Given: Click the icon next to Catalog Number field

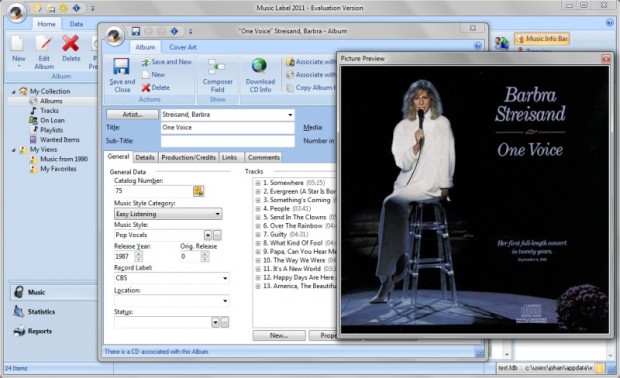Looking at the screenshot, I should tap(198, 191).
